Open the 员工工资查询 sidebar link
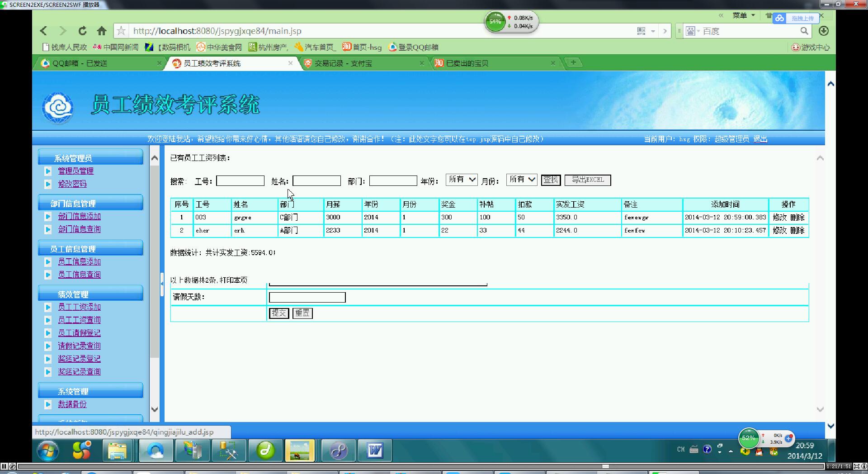 click(79, 320)
